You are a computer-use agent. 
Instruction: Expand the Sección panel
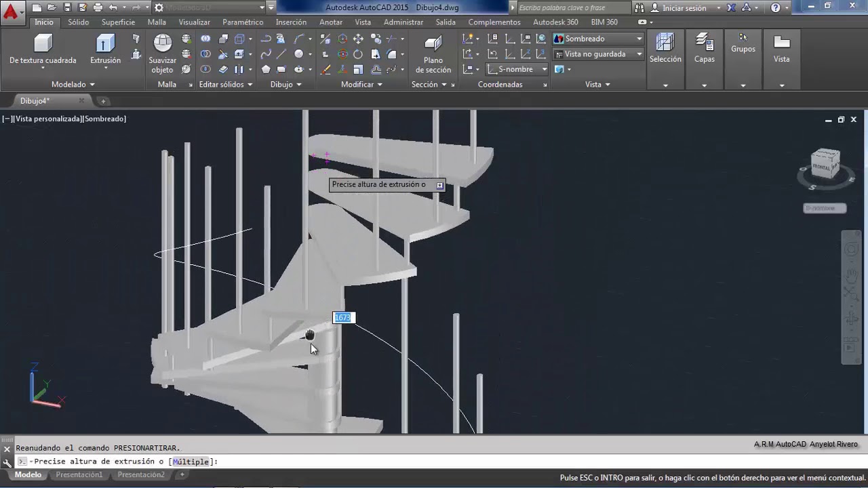click(433, 85)
